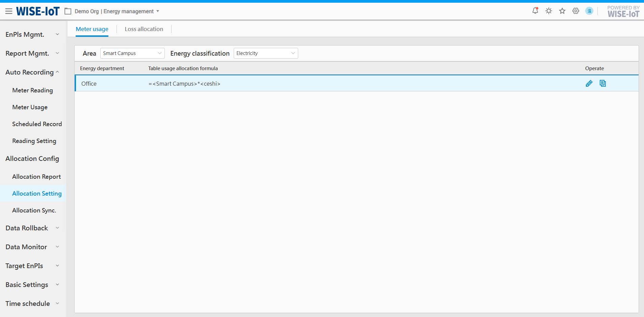Switch to the Loss allocation tab
644x317 pixels.
(144, 29)
